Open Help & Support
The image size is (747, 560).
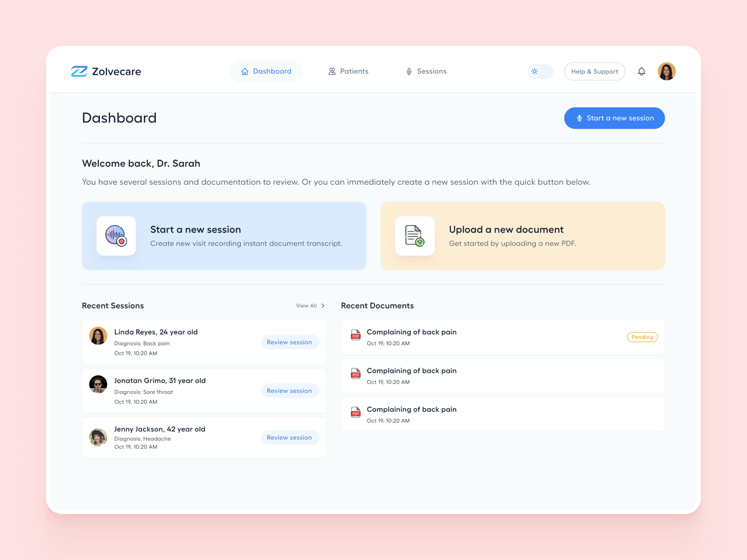tap(594, 71)
